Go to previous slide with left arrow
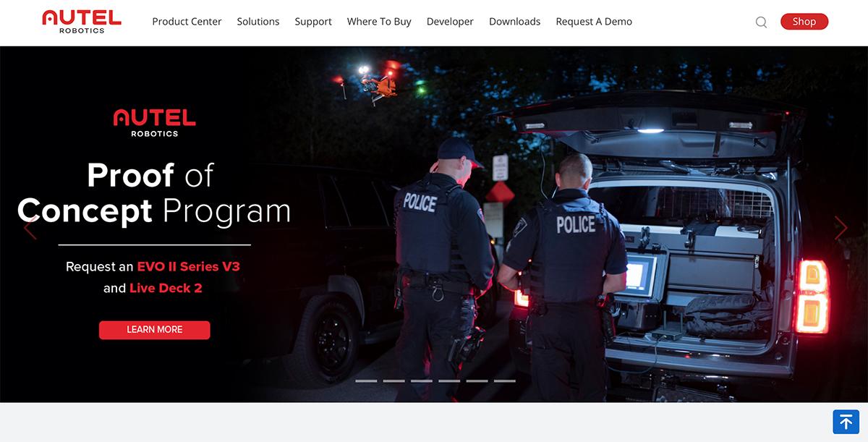The image size is (868, 442). pyautogui.click(x=30, y=228)
